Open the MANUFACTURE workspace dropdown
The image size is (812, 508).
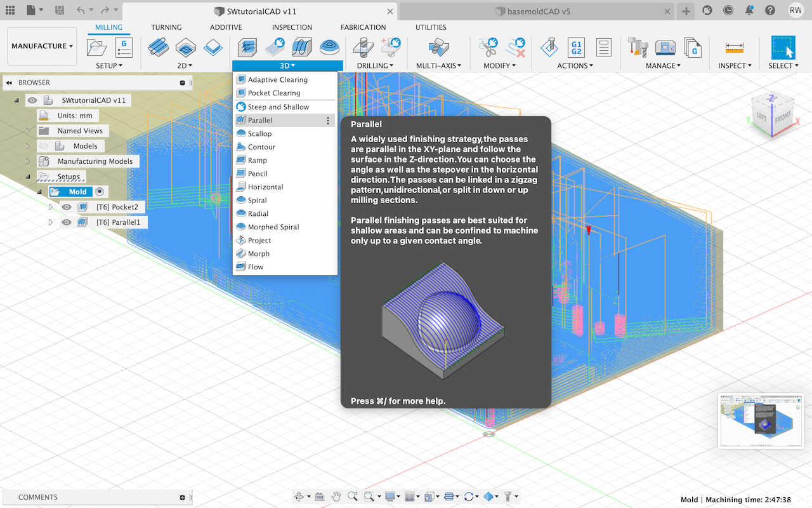(x=43, y=46)
